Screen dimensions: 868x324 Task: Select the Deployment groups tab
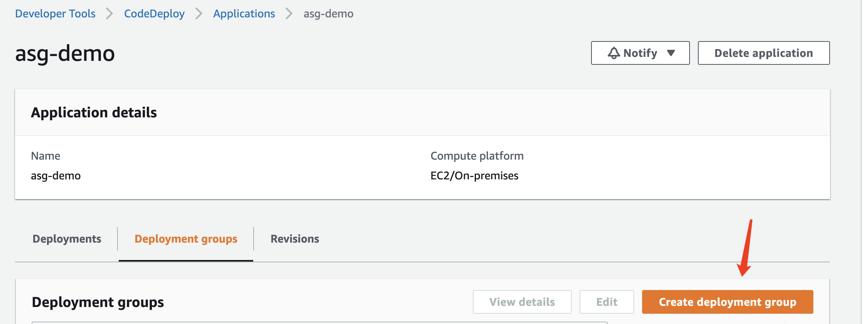tap(186, 239)
